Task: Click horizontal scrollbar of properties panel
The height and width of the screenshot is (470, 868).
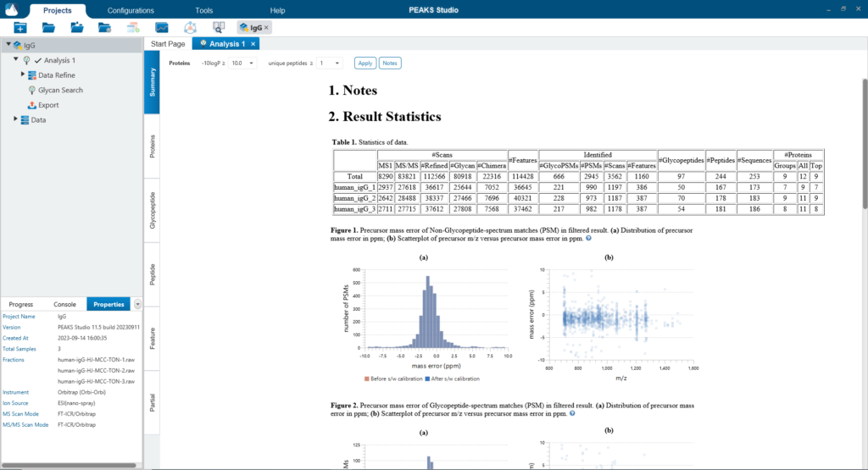Action: pyautogui.click(x=69, y=465)
